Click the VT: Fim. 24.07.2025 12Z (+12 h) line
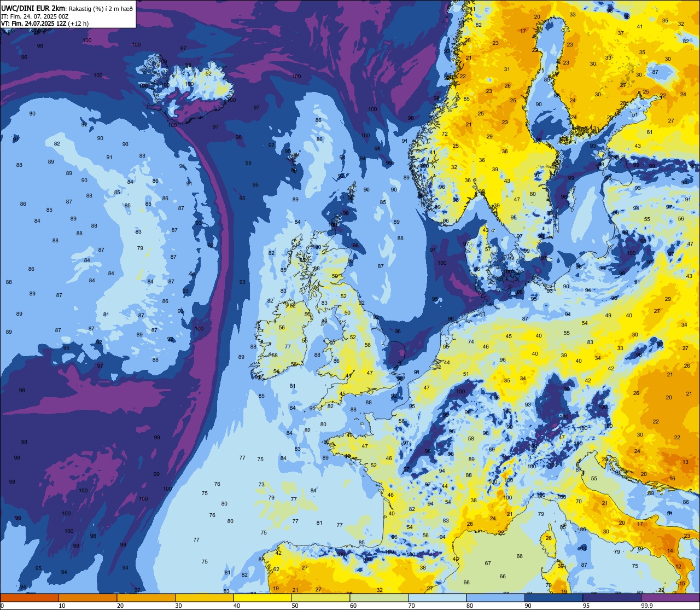This screenshot has width=700, height=610. click(x=45, y=24)
